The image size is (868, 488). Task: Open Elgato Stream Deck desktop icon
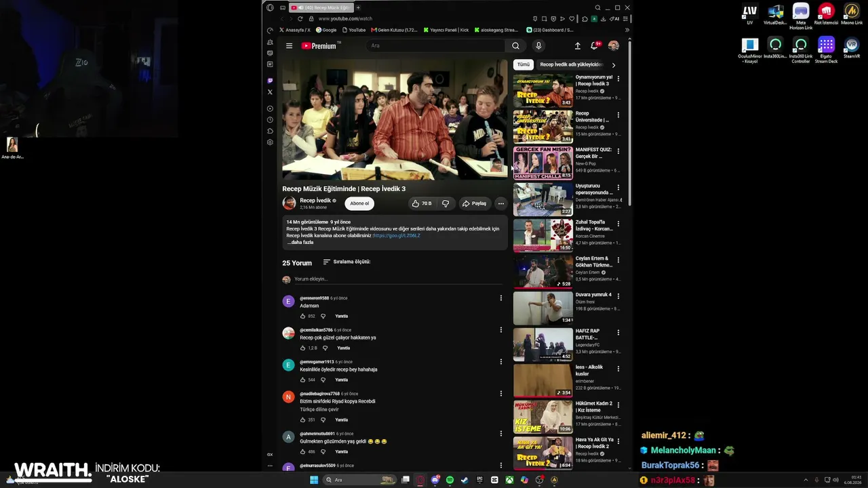[826, 49]
